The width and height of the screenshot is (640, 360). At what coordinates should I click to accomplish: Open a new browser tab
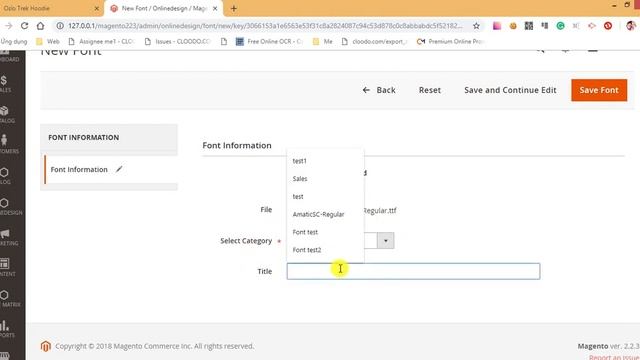pyautogui.click(x=233, y=8)
